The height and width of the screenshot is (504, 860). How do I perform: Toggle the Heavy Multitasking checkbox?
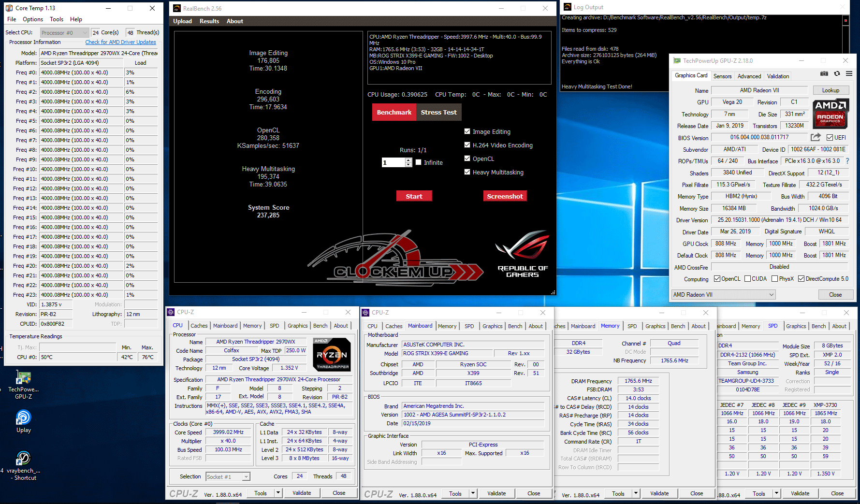[x=467, y=172]
